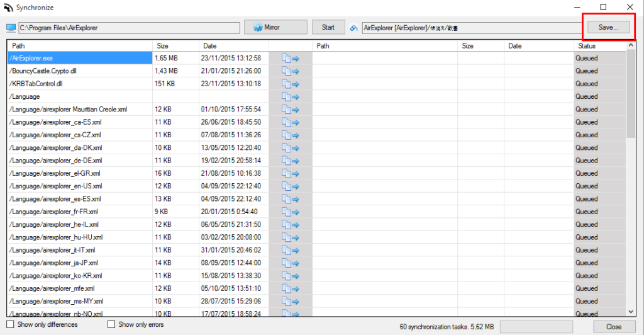Select the /Language folder row

80,96
